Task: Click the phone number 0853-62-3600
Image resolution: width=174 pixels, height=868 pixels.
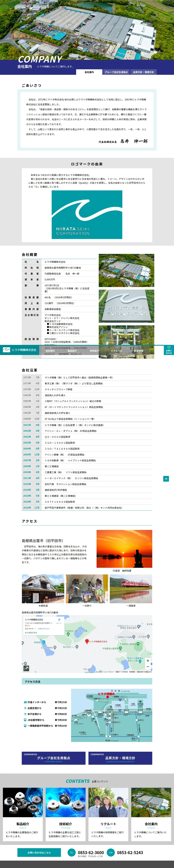Action: tap(91, 853)
